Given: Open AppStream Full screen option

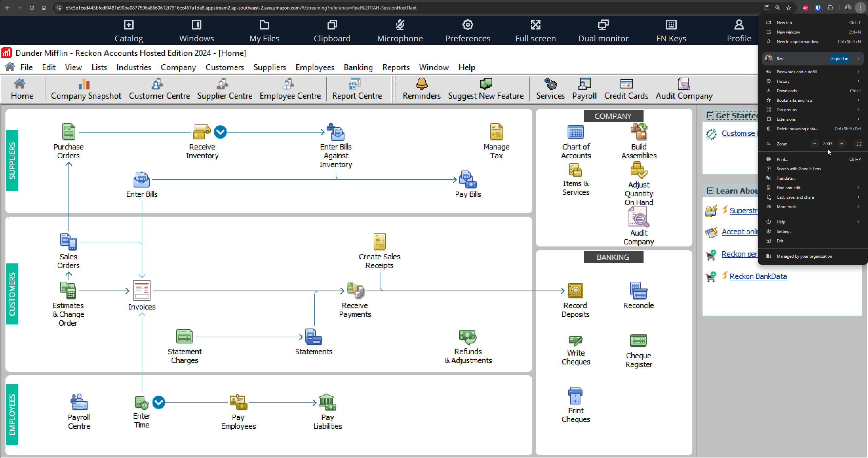Looking at the screenshot, I should [x=535, y=31].
